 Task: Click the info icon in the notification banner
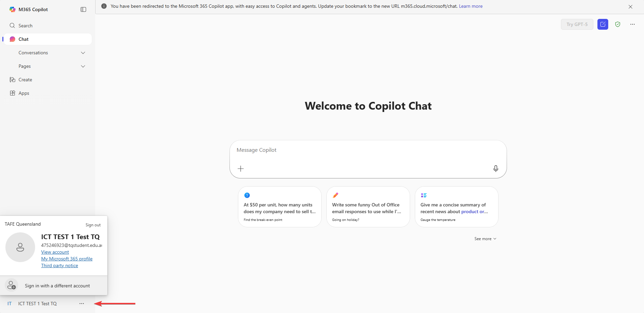click(x=104, y=6)
